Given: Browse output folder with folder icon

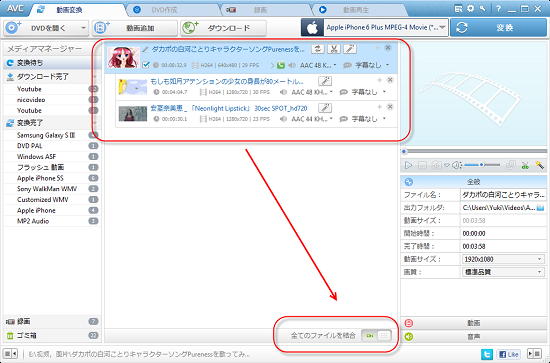Looking at the screenshot, I should tap(541, 208).
